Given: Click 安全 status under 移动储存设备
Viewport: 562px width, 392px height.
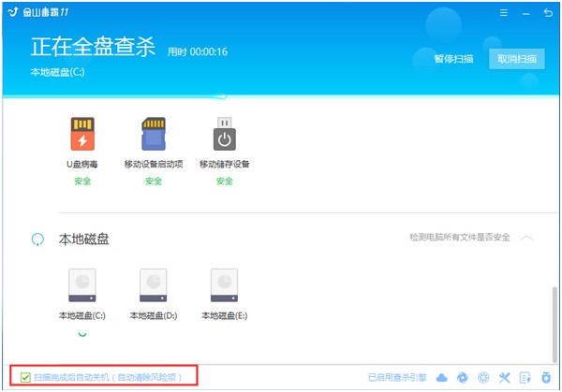Looking at the screenshot, I should [x=225, y=181].
